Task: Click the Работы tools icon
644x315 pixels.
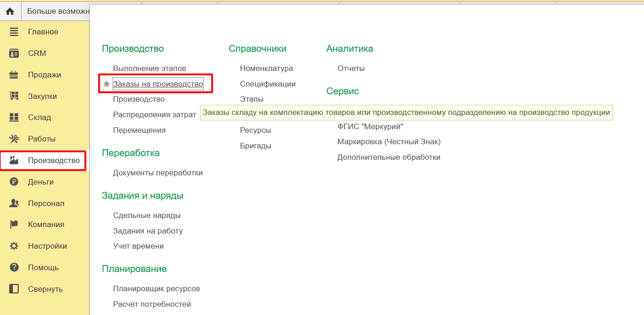Action: pos(14,139)
